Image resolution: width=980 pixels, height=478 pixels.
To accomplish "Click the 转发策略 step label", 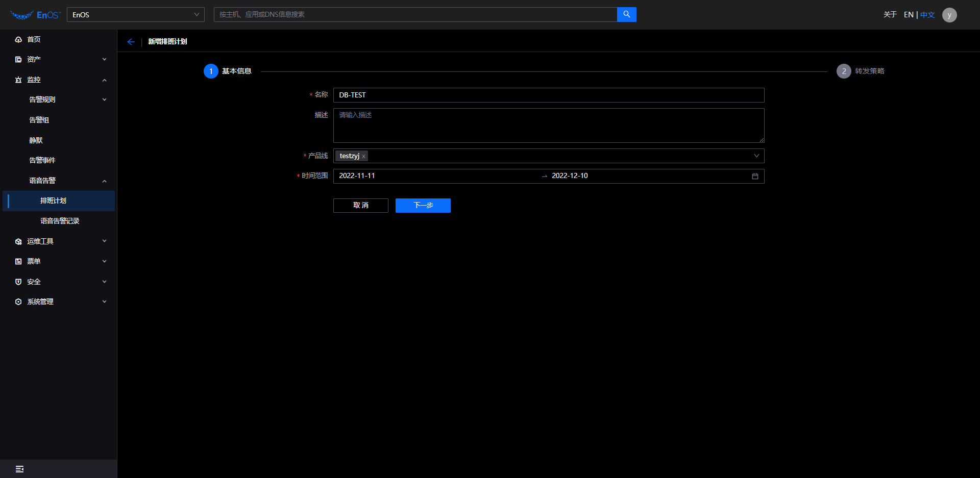I will click(x=870, y=71).
